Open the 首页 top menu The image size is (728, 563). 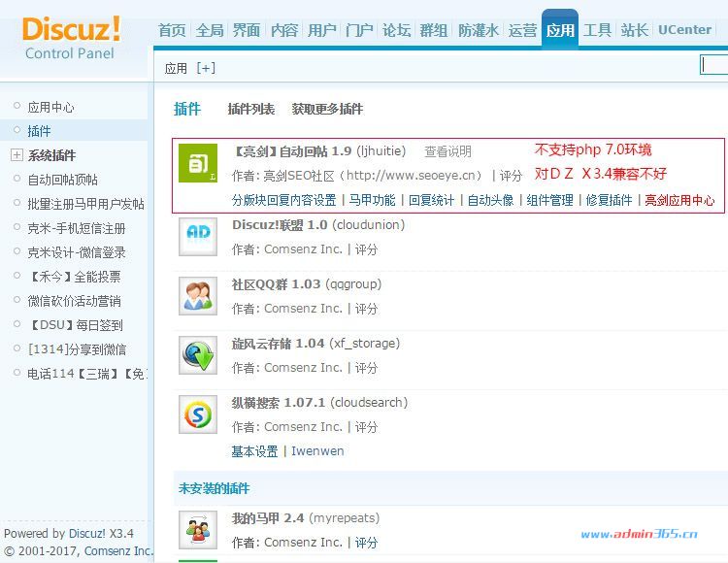(172, 30)
